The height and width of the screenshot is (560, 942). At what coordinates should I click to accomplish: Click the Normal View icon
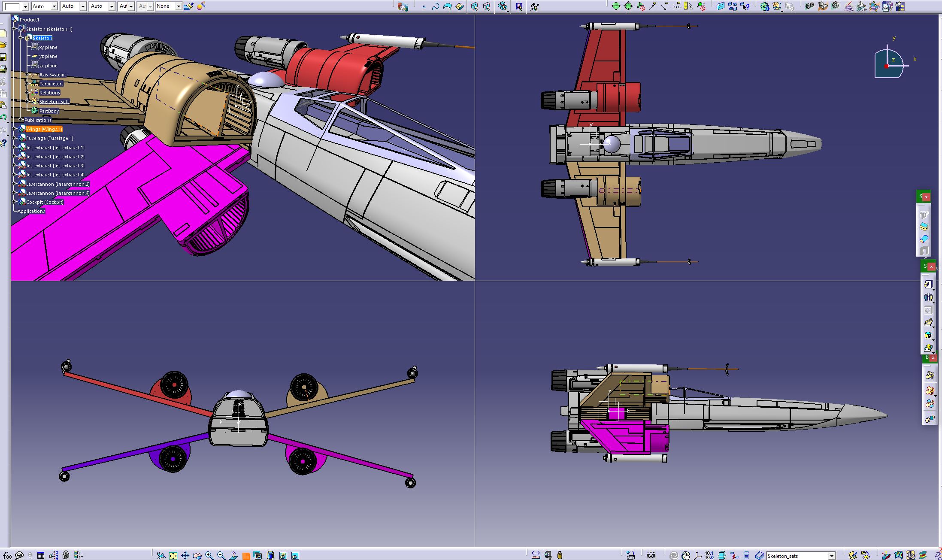(x=233, y=555)
